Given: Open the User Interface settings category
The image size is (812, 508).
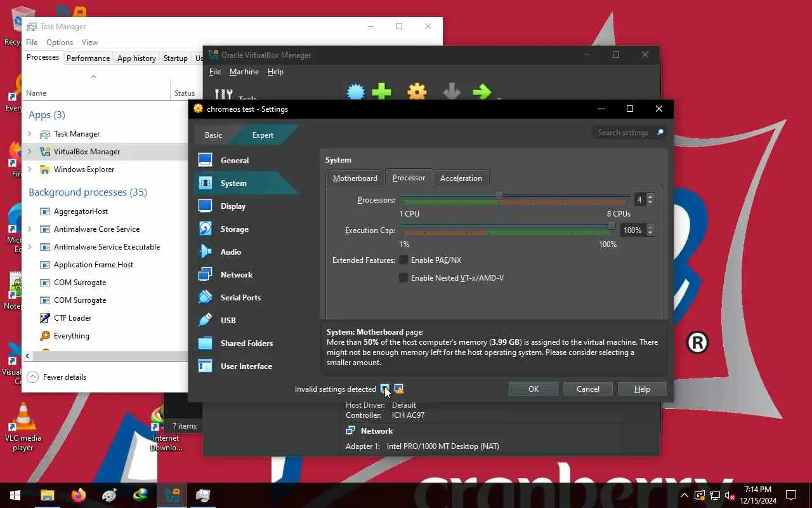Looking at the screenshot, I should tap(246, 366).
